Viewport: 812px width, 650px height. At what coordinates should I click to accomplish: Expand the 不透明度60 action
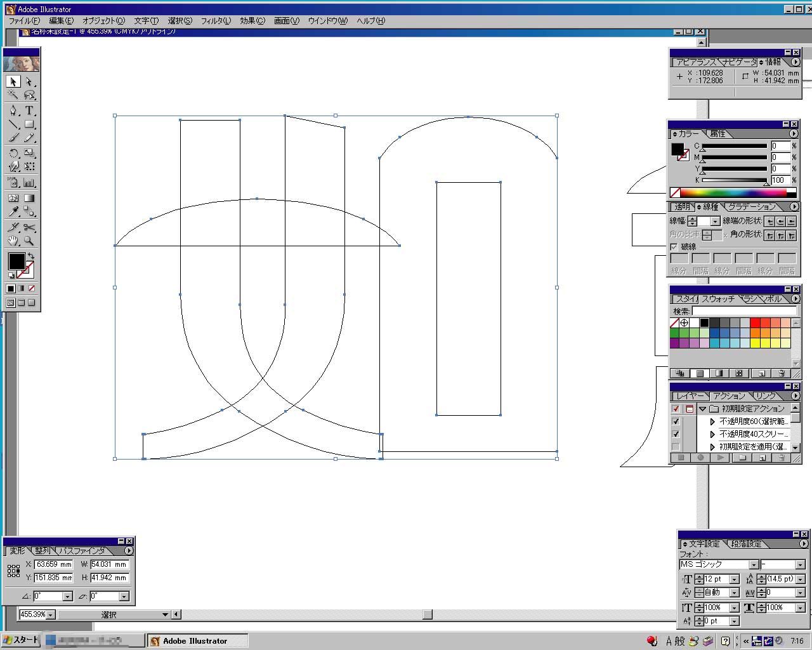pyautogui.click(x=712, y=421)
